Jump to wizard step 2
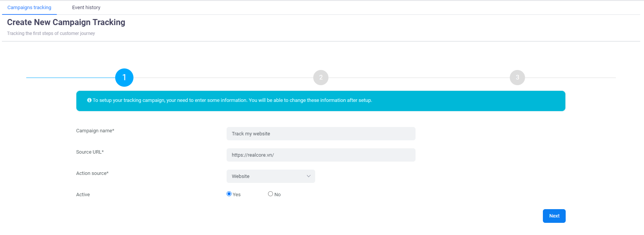The height and width of the screenshot is (235, 644). point(321,78)
